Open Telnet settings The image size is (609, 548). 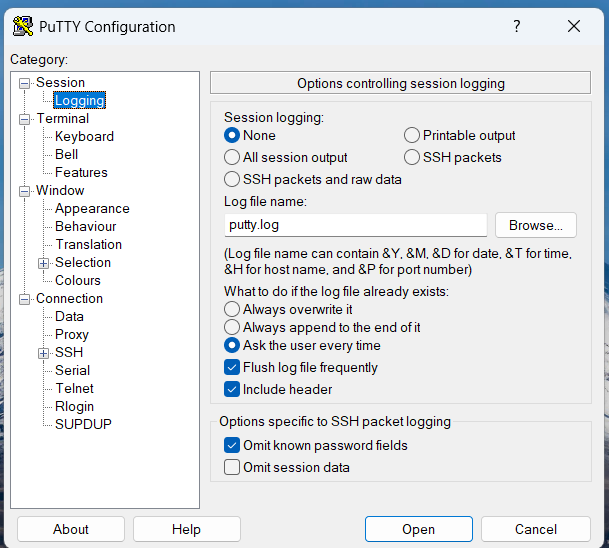74,388
